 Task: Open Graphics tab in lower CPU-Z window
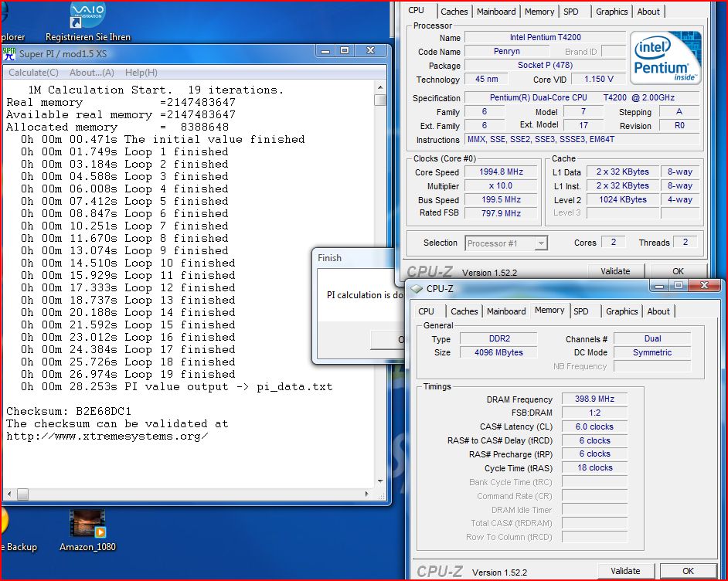[x=621, y=311]
